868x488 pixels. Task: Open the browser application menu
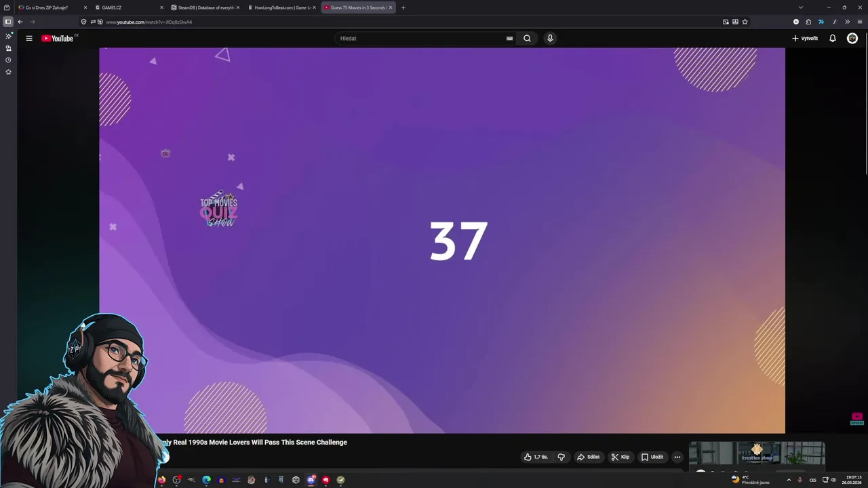click(x=860, y=22)
